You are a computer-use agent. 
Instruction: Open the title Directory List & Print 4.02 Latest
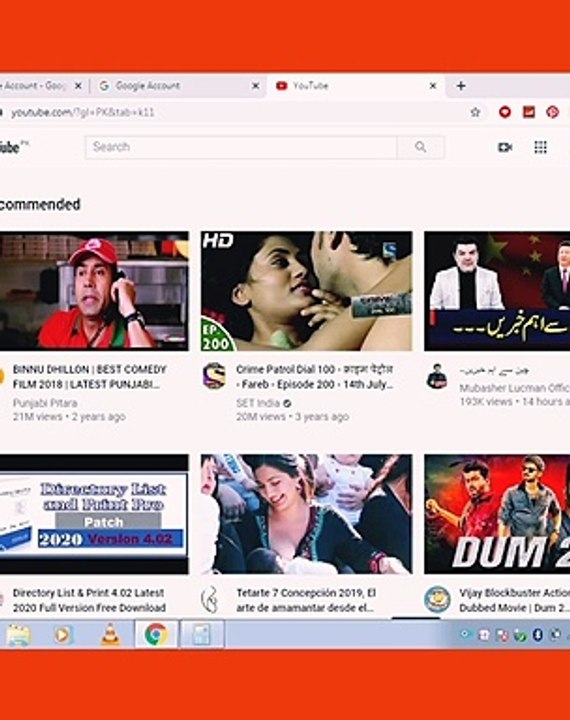click(89, 600)
